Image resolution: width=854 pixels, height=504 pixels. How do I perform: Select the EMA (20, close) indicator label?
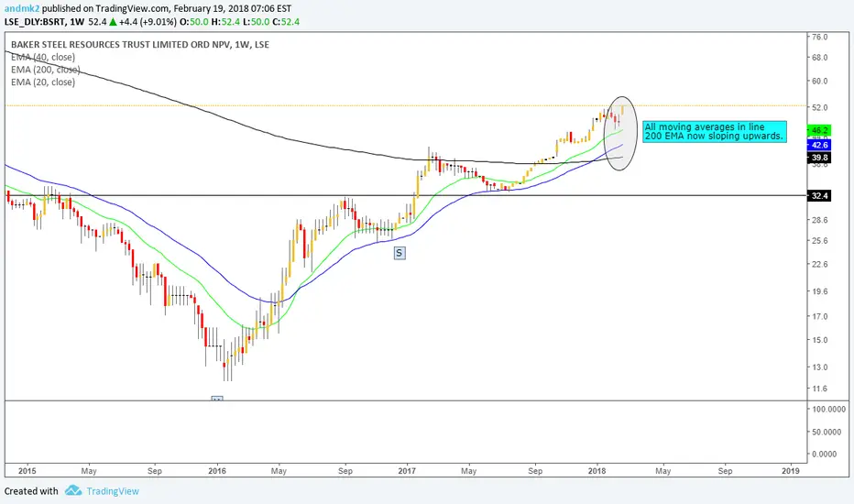(43, 82)
